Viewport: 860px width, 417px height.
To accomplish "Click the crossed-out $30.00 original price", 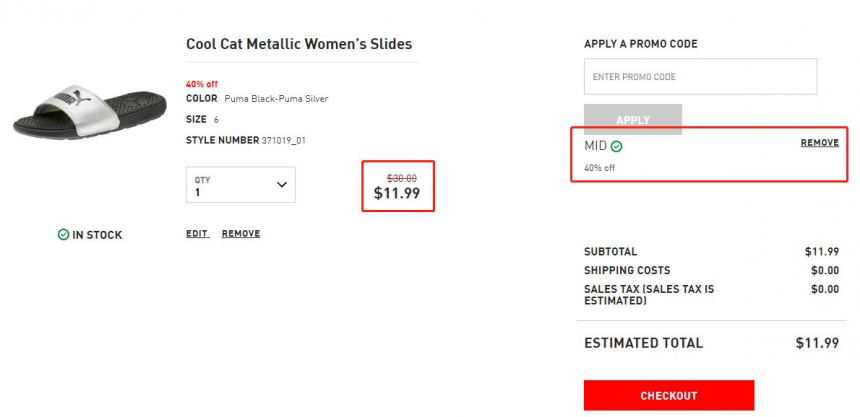I will tap(401, 178).
